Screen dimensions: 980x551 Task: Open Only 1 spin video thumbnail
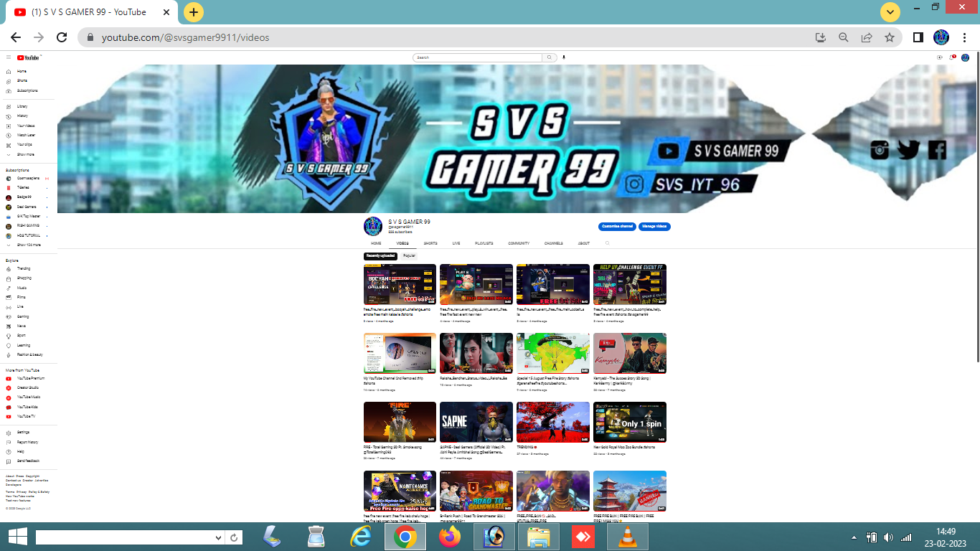pos(630,422)
